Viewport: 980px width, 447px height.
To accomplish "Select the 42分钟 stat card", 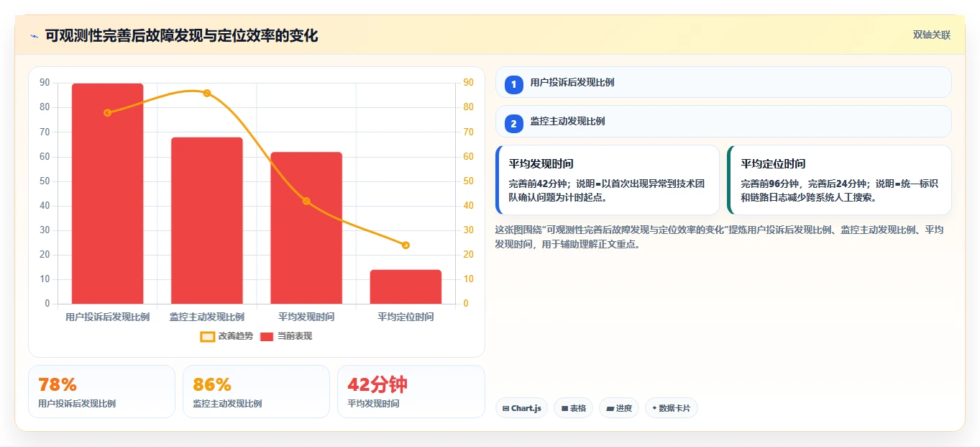I will 411,392.
